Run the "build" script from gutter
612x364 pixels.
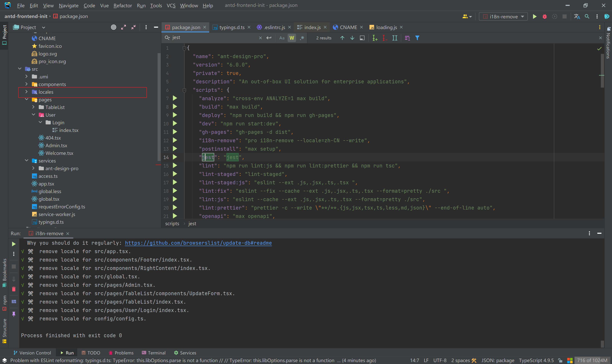click(175, 107)
